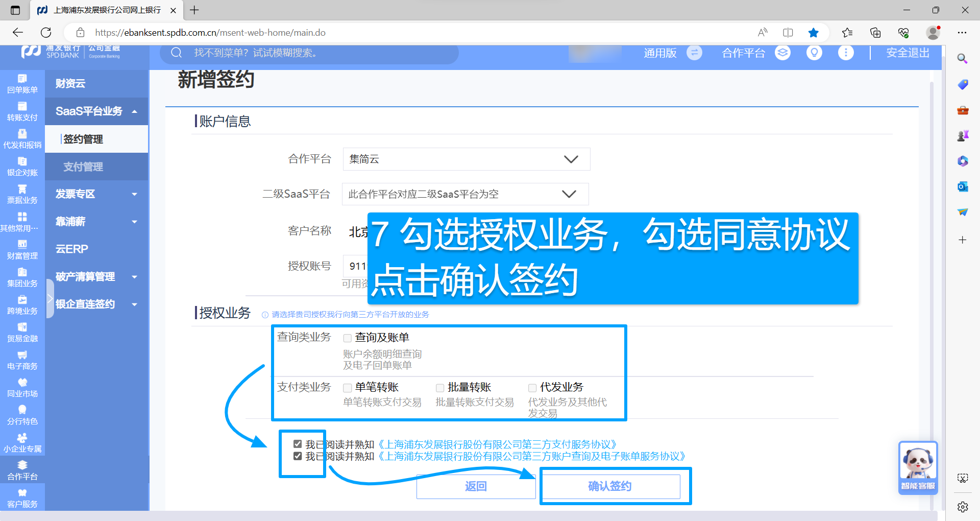980x521 pixels.
Task: Open the 第三方账户查询及电子账单服务协议 link
Action: [532, 456]
